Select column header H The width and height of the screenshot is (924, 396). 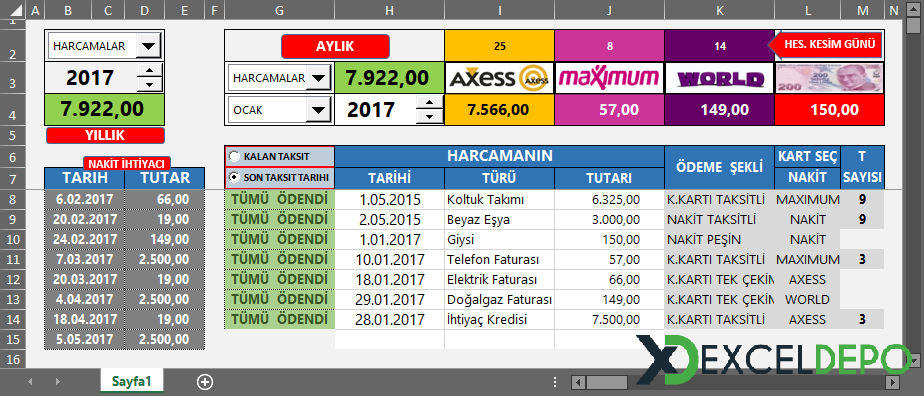[x=390, y=10]
